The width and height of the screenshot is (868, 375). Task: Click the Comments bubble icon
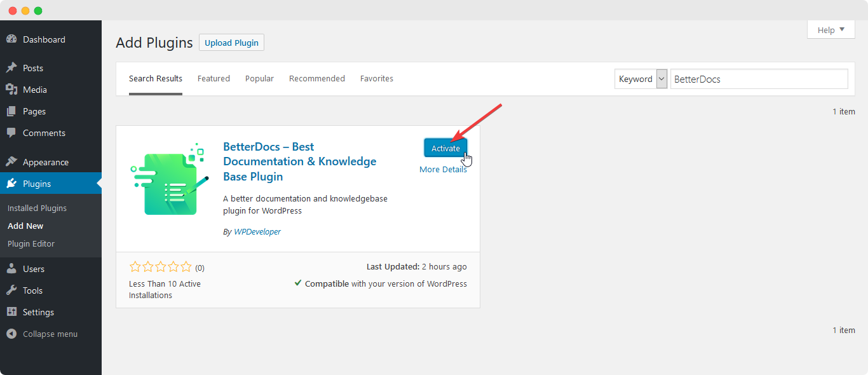[11, 133]
